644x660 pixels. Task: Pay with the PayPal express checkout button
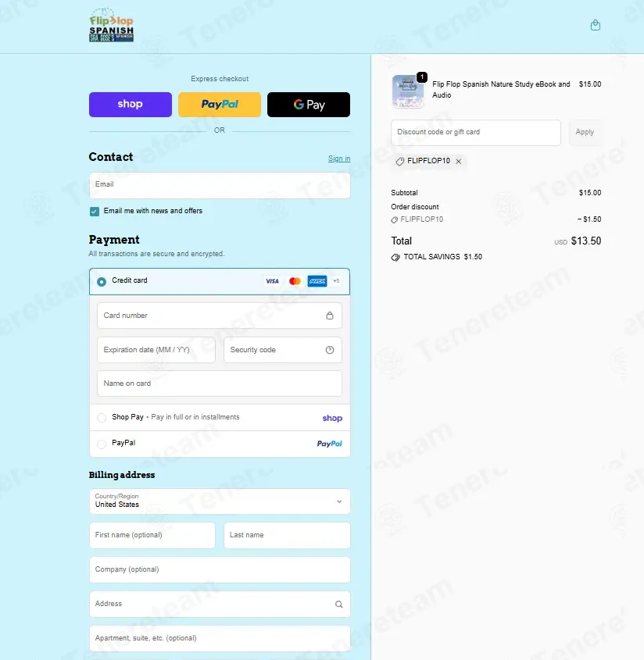click(x=220, y=105)
